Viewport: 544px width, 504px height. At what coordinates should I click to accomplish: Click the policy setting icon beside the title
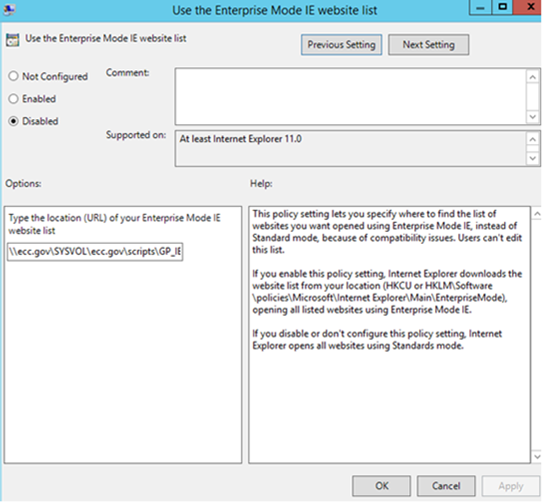(12, 40)
